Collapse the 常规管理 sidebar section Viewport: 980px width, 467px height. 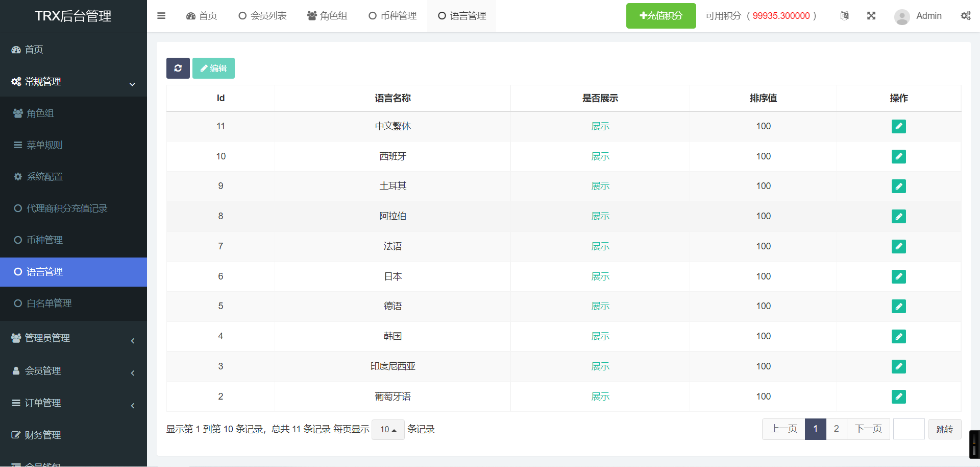click(73, 82)
